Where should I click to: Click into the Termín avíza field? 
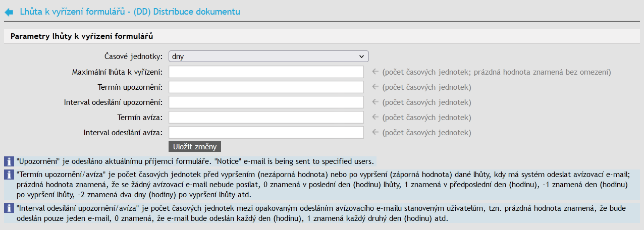tap(266, 118)
